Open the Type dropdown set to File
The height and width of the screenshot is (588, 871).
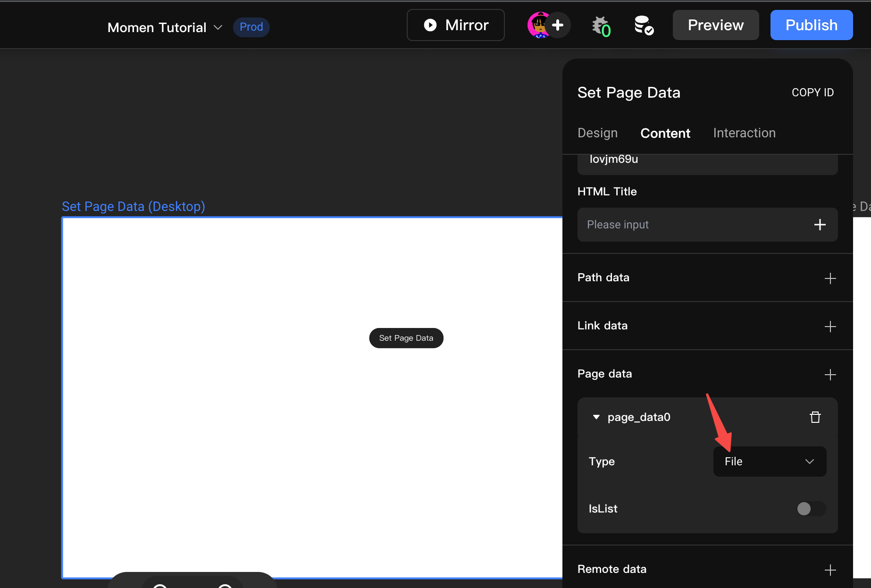[x=769, y=462]
